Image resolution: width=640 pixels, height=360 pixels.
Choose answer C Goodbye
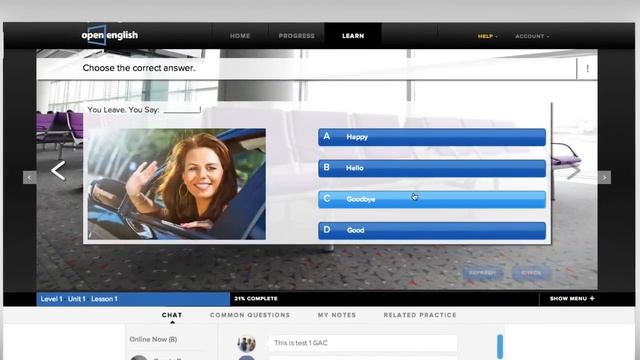pos(432,199)
